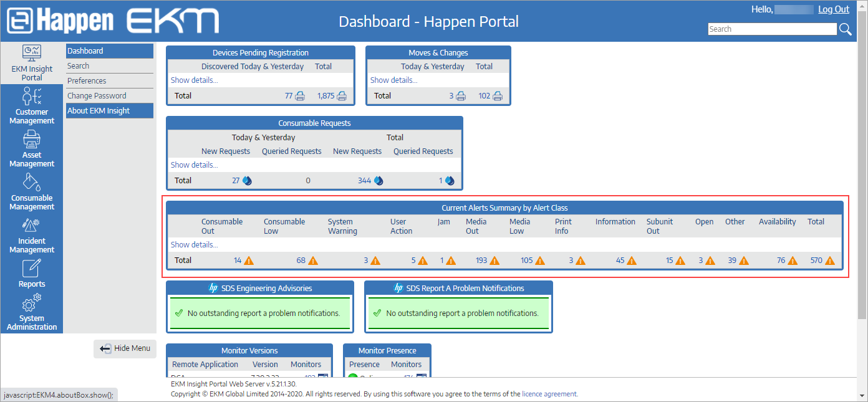
Task: Click consumable drop icon beside 344 requests
Action: [379, 181]
